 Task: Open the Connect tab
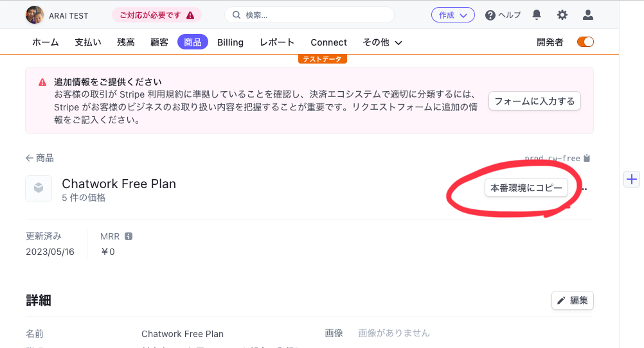pos(328,42)
